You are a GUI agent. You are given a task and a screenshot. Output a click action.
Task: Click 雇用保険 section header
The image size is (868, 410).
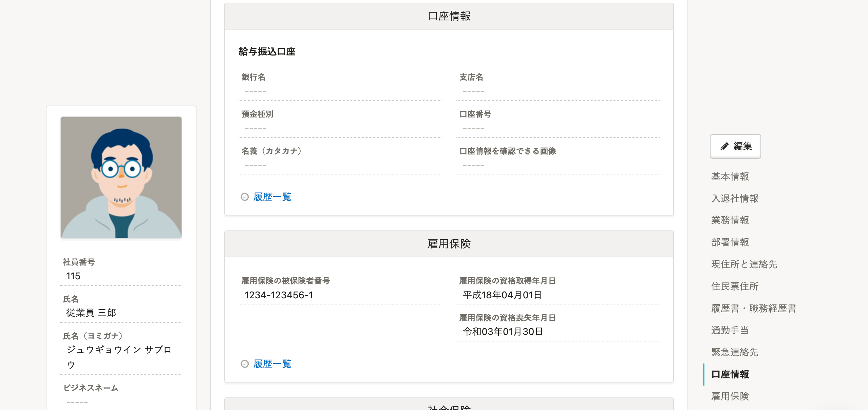tap(449, 244)
